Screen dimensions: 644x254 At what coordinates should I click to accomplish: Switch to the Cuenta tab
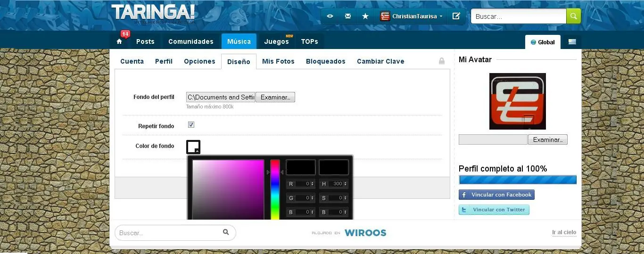[132, 61]
